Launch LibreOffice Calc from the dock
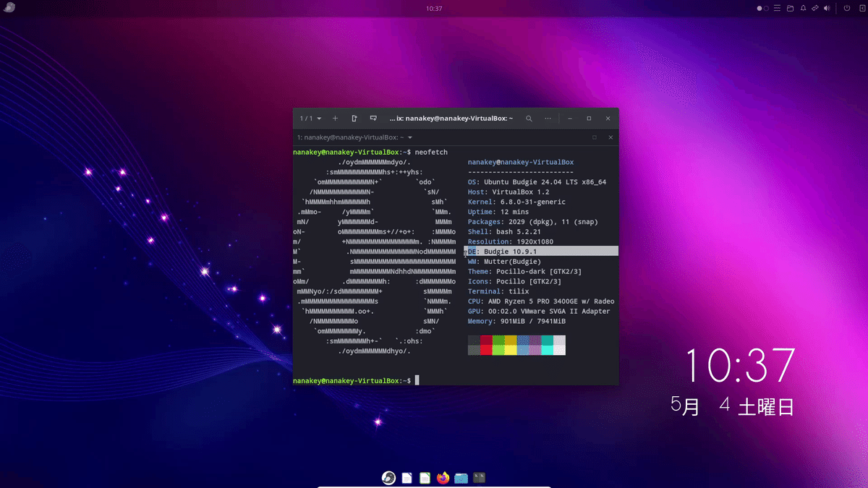The height and width of the screenshot is (488, 868). (425, 478)
